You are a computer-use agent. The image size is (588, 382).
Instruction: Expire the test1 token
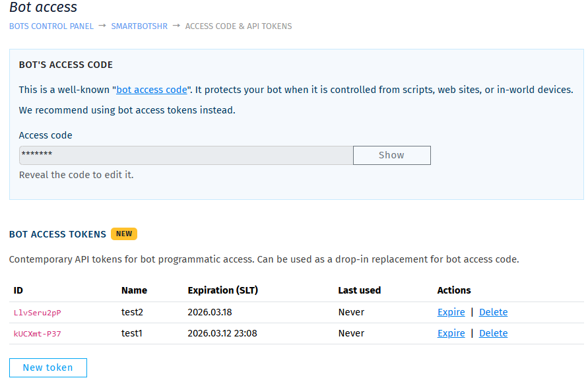[451, 333]
